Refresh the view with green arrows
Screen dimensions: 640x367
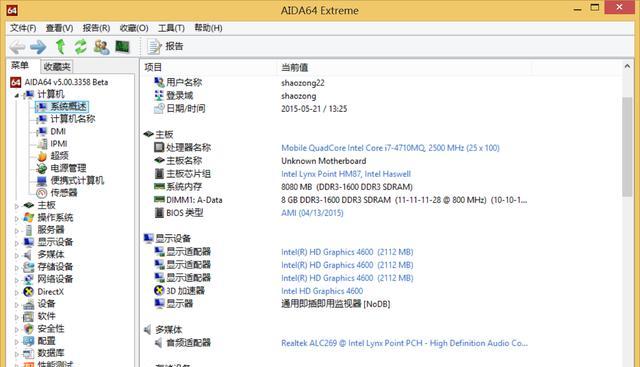(x=80, y=47)
